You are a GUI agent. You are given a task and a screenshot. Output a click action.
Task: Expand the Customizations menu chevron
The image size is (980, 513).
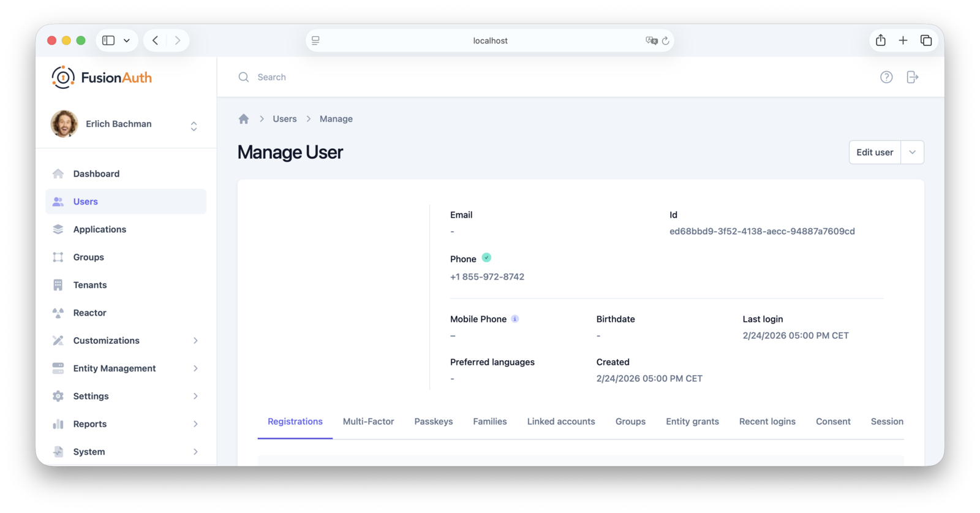coord(195,341)
